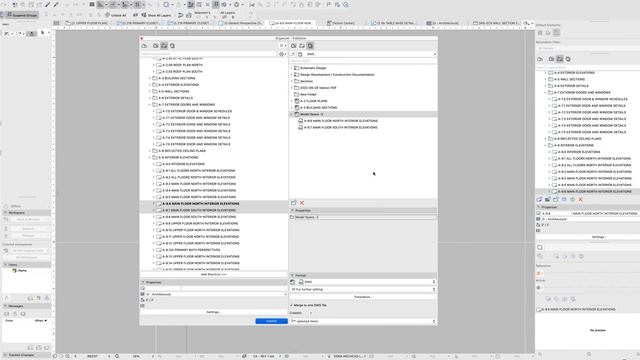Viewport: 640px width, 360px height.
Task: Click the Navigator panel View Map icon
Action: pos(551,59)
